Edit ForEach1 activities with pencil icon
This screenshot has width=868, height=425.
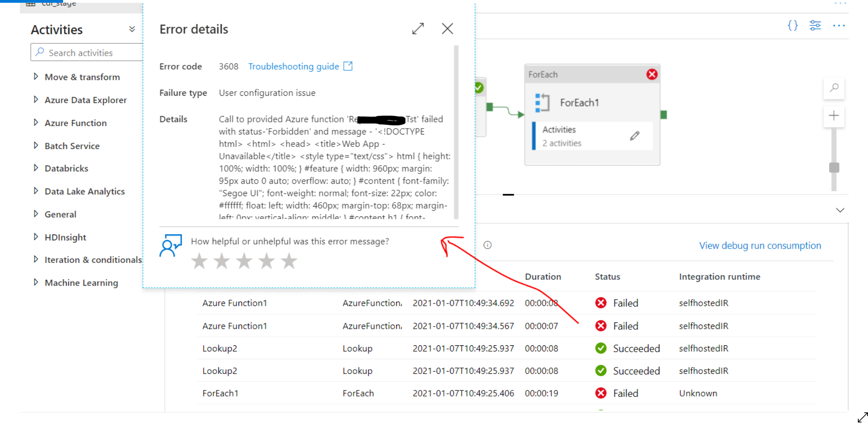[x=634, y=136]
